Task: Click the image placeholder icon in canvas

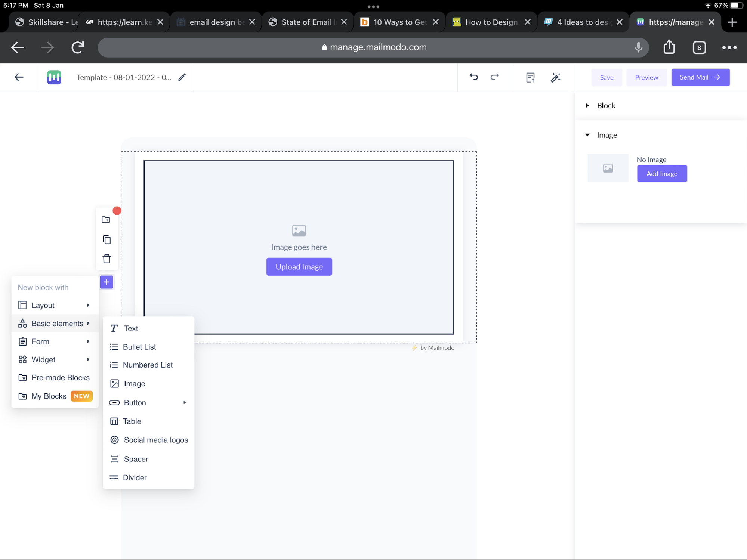Action: pos(299,231)
